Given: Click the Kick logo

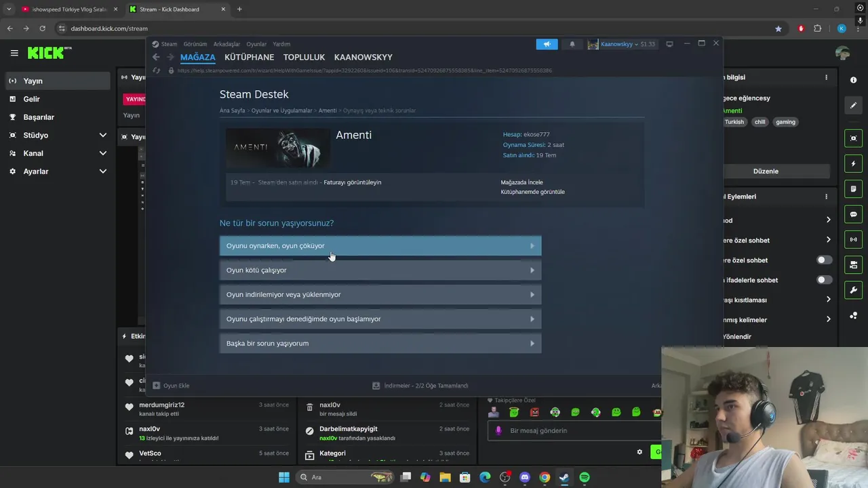Looking at the screenshot, I should pyautogui.click(x=50, y=53).
